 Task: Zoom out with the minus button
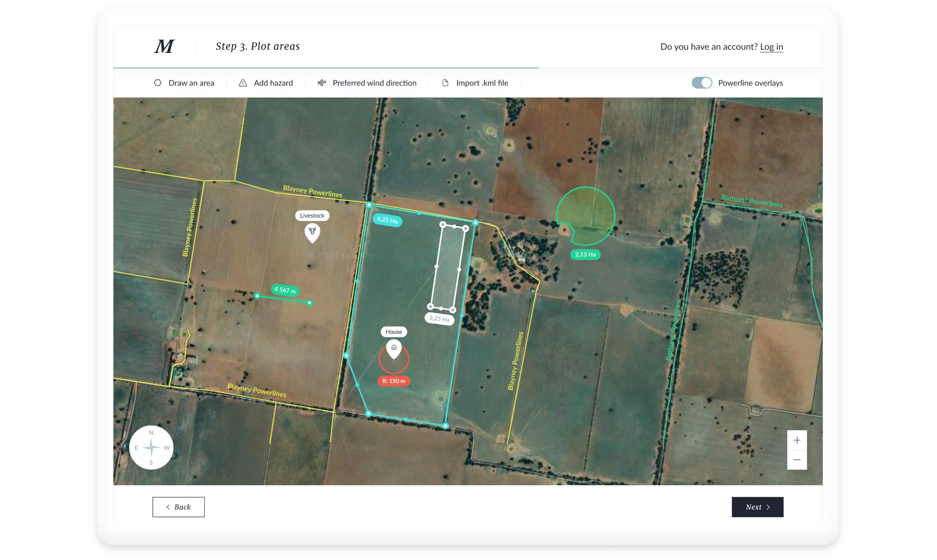(797, 459)
